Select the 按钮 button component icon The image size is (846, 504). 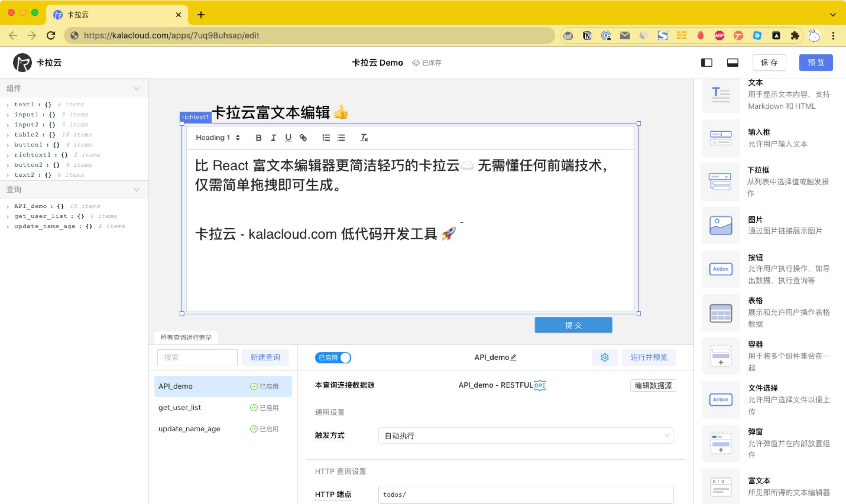[x=721, y=269]
